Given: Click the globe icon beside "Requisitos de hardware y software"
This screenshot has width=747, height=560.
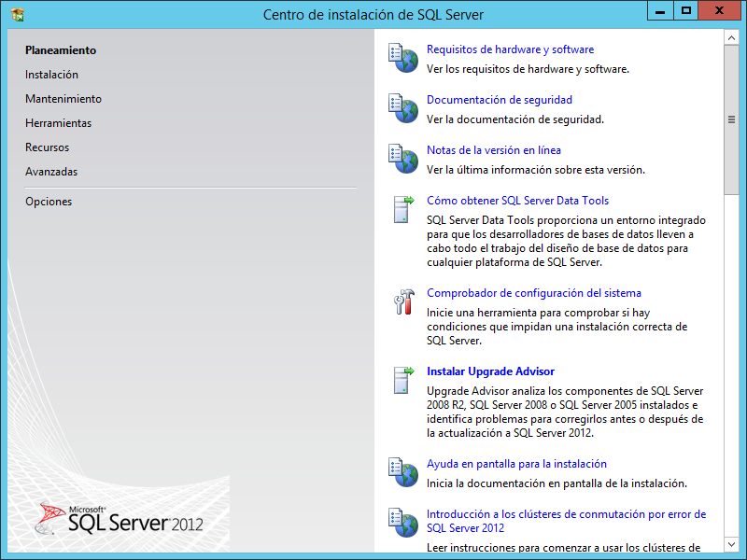Looking at the screenshot, I should 402,58.
